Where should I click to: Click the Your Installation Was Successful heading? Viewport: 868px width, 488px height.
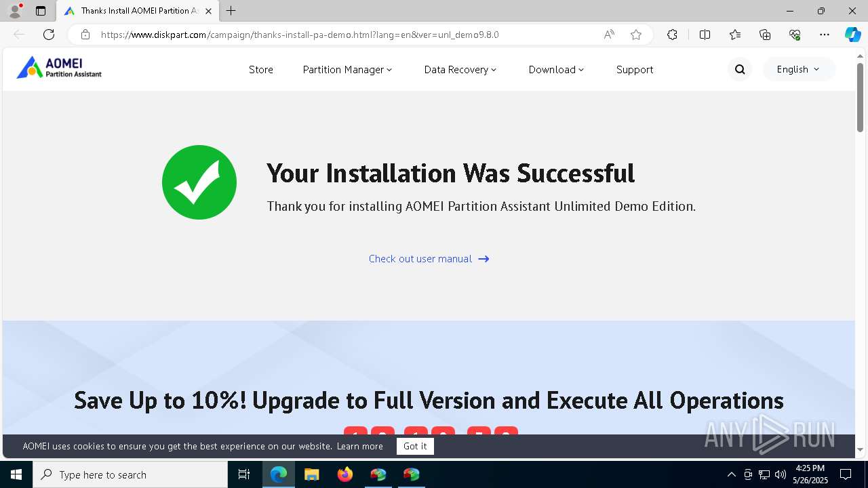(451, 173)
